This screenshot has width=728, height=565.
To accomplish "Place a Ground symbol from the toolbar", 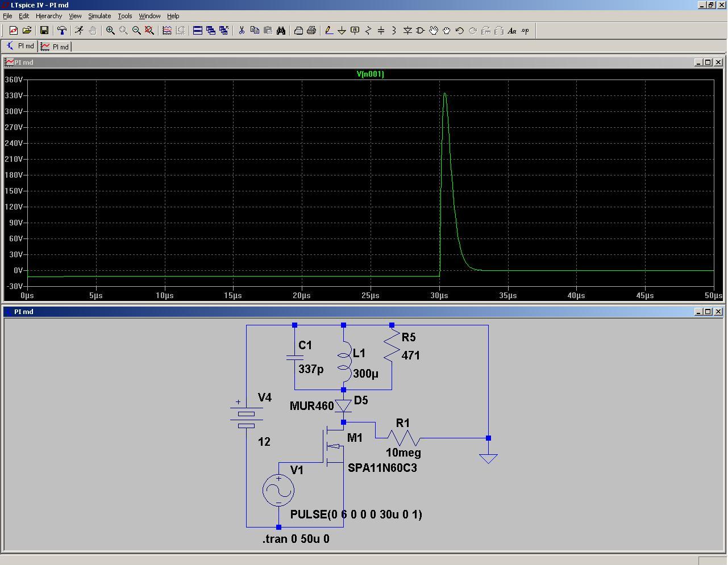I will (x=342, y=31).
